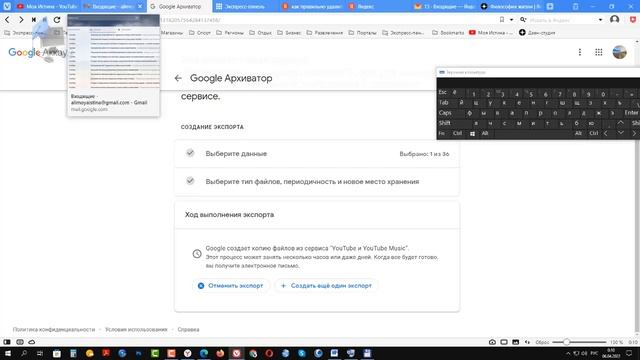
Task: Toggle Caps on the on-screen keyboard
Action: click(445, 113)
